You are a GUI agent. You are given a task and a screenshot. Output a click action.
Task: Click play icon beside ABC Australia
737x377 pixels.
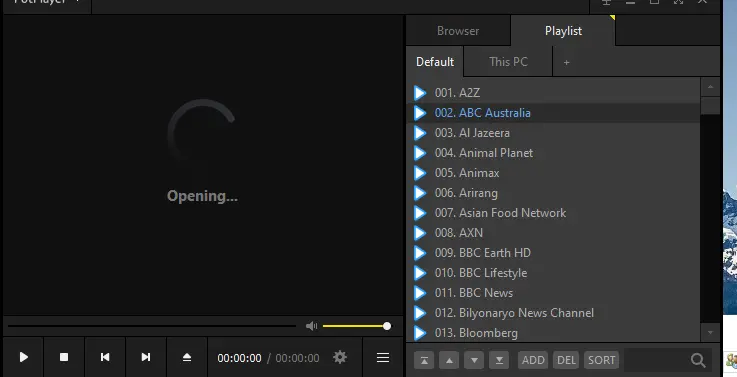[420, 113]
